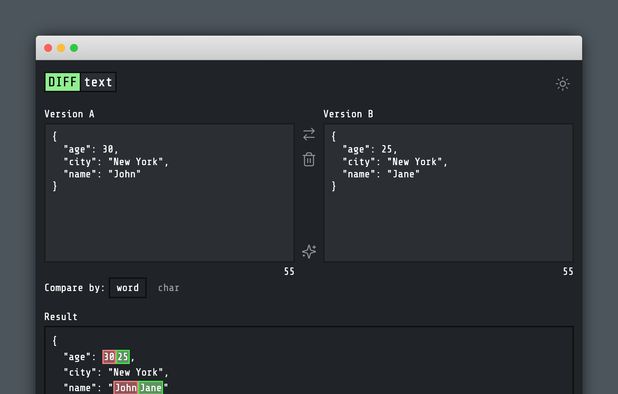Close the window with red button

point(48,48)
